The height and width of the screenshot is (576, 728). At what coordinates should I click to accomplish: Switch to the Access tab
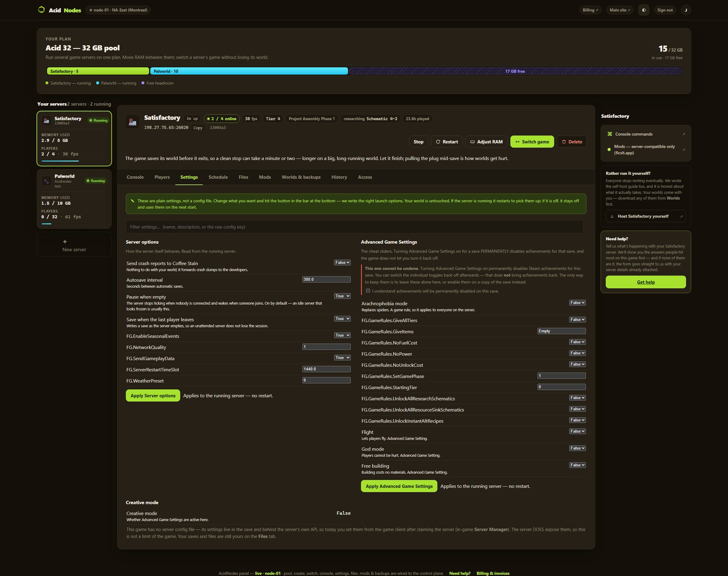pyautogui.click(x=365, y=177)
